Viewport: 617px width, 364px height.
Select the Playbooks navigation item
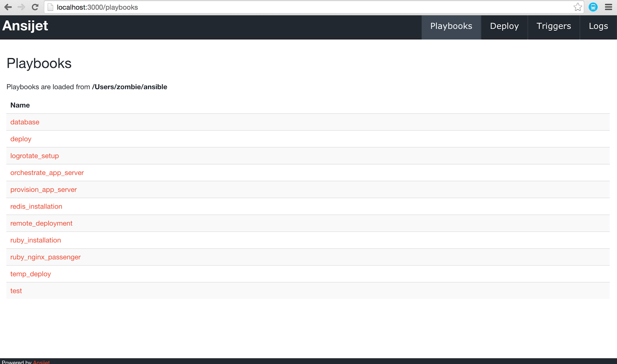click(x=451, y=26)
